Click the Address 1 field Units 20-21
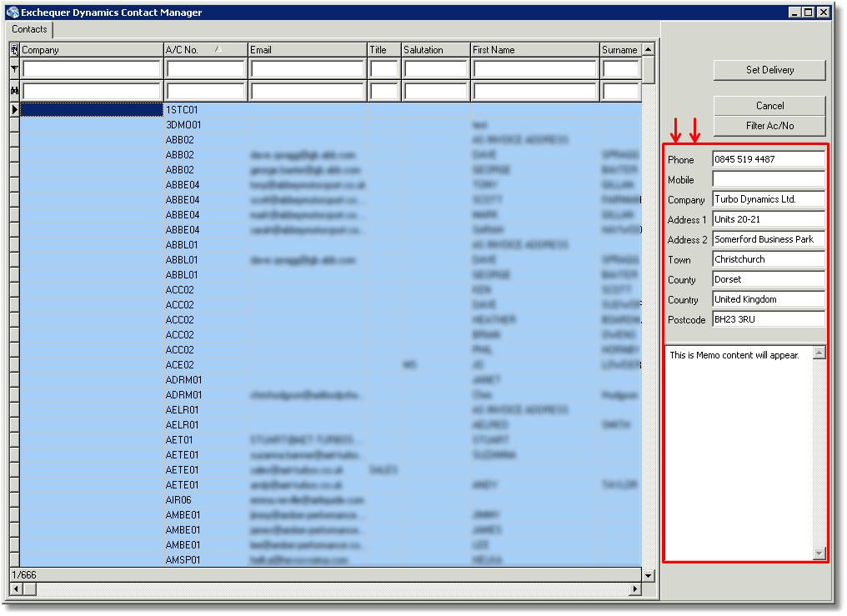 click(x=769, y=219)
